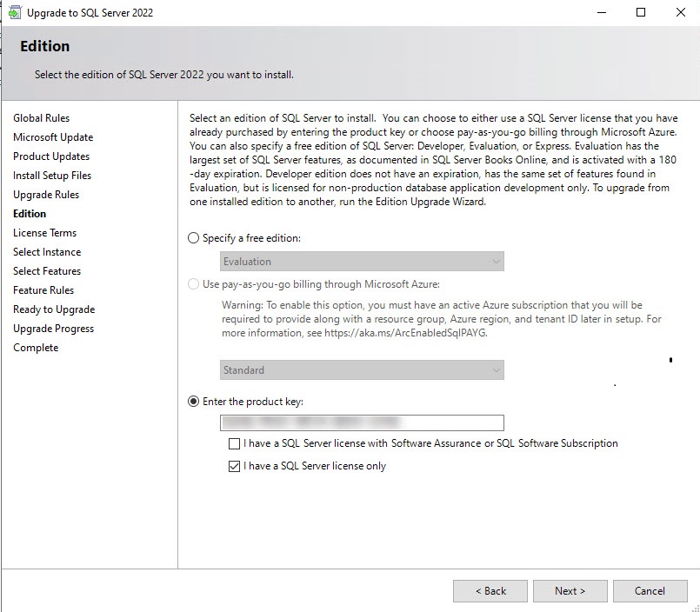Image resolution: width=700 pixels, height=612 pixels.
Task: Click the SQL Server setup icon in title bar
Action: point(13,13)
